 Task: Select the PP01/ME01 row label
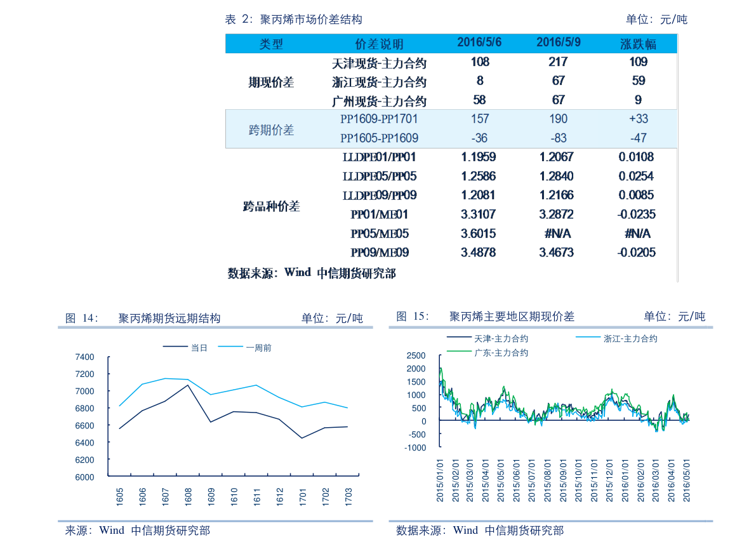tap(379, 215)
